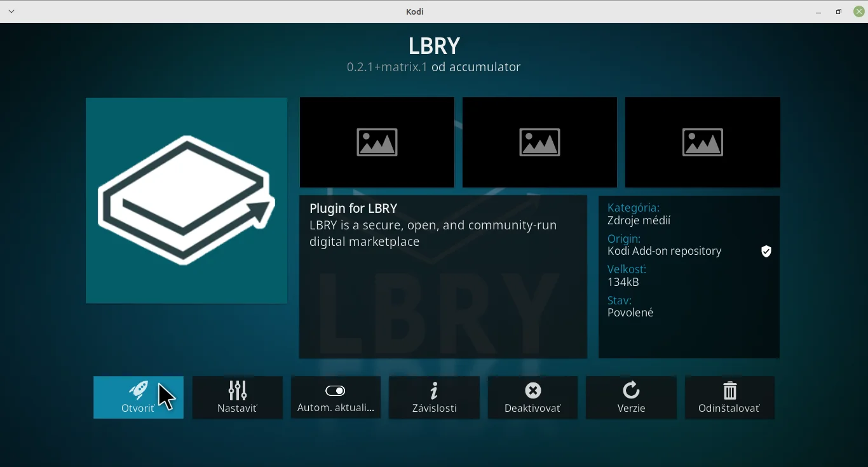Toggle automatic updates (Autom. aktuali...)

click(336, 398)
